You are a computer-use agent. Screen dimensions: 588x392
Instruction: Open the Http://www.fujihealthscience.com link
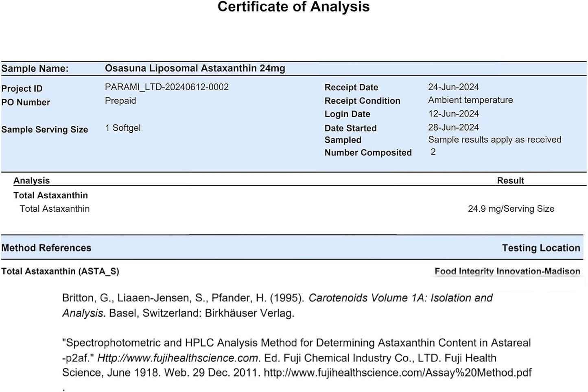(x=178, y=358)
